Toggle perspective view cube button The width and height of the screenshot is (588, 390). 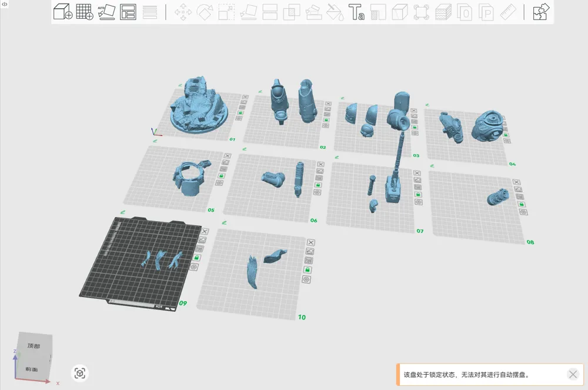click(x=79, y=373)
